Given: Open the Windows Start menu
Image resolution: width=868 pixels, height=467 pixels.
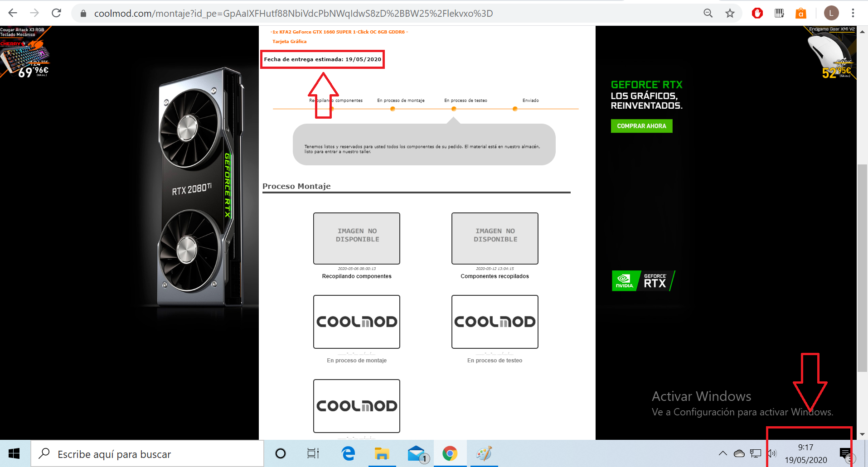Looking at the screenshot, I should [14, 453].
